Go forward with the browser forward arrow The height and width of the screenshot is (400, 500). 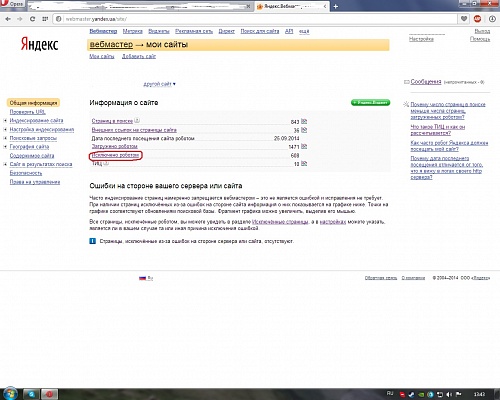[x=20, y=19]
